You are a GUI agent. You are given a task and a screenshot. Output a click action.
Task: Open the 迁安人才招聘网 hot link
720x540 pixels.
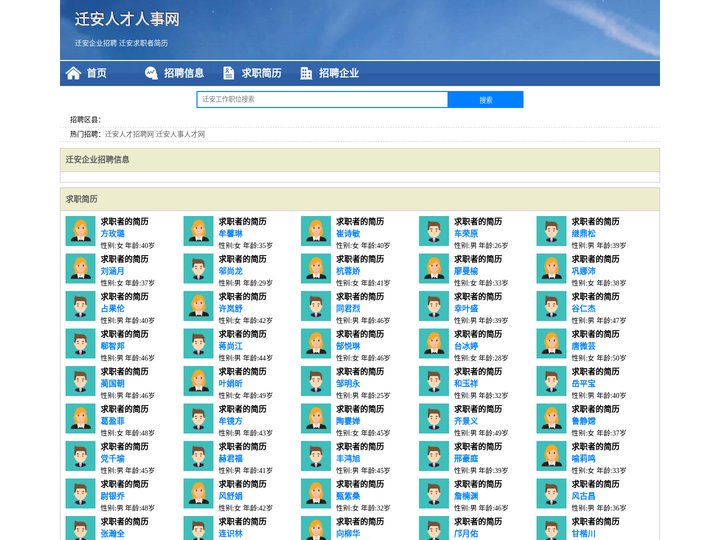point(129,134)
